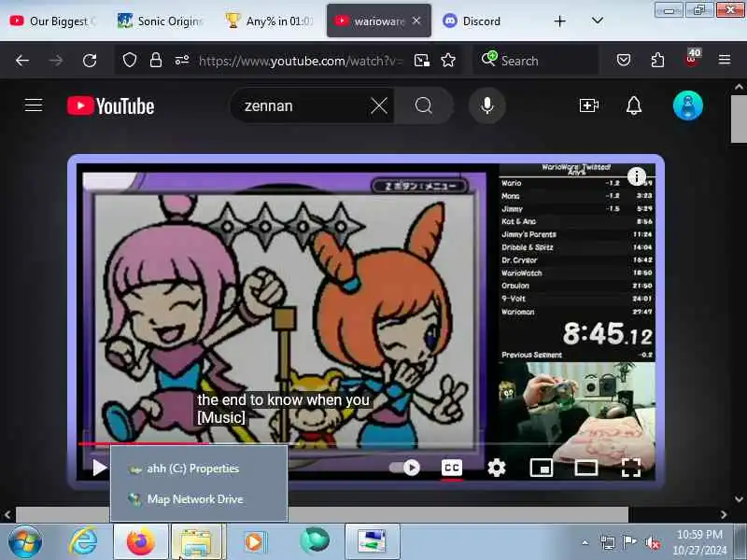Go to YouTube home via the logo
This screenshot has width=747, height=560.
click(110, 105)
